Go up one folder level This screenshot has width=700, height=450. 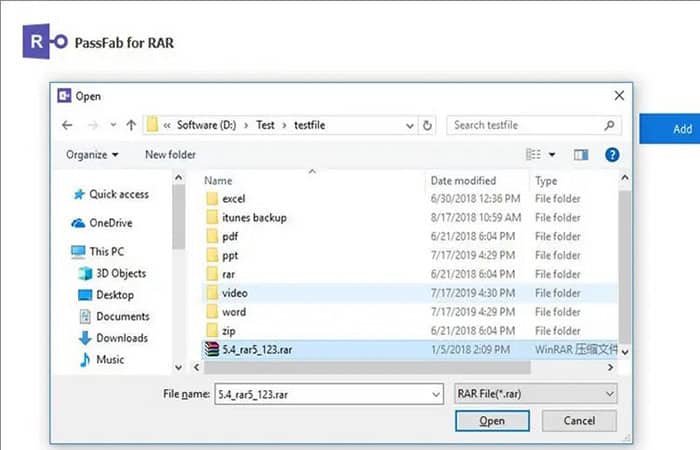pyautogui.click(x=131, y=125)
